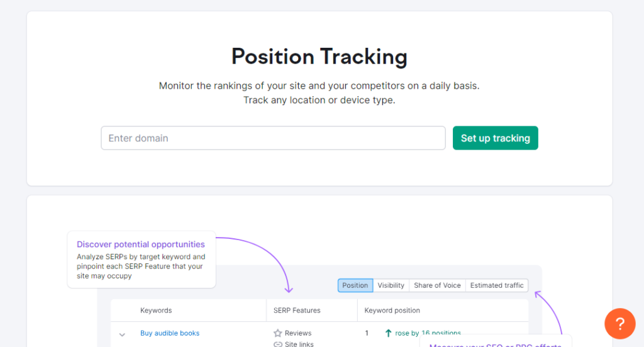
Task: Open the Buy audible books keyword link
Action: 170,333
